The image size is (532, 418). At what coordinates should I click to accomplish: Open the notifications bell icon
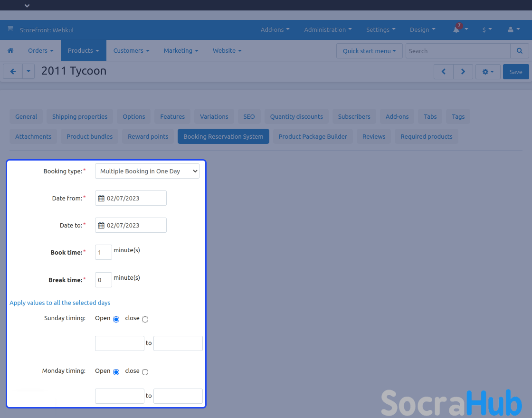point(456,29)
